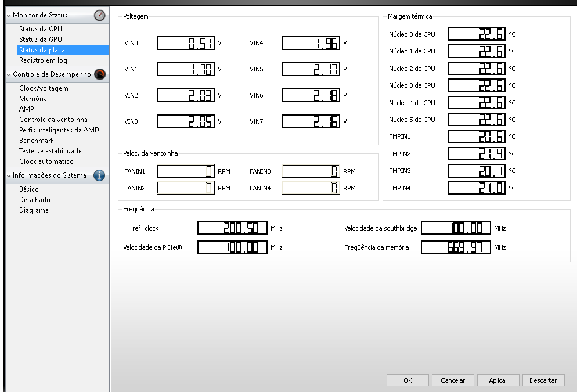The height and width of the screenshot is (392, 577).
Task: Click the Núcleo 1 da CPU temperature
Action: pyautogui.click(x=477, y=51)
